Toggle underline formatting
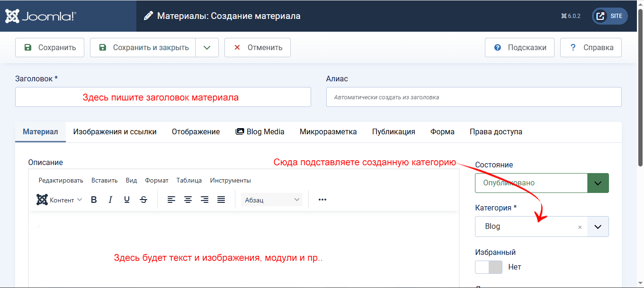Screen dimensions: 644x288 (x=127, y=200)
